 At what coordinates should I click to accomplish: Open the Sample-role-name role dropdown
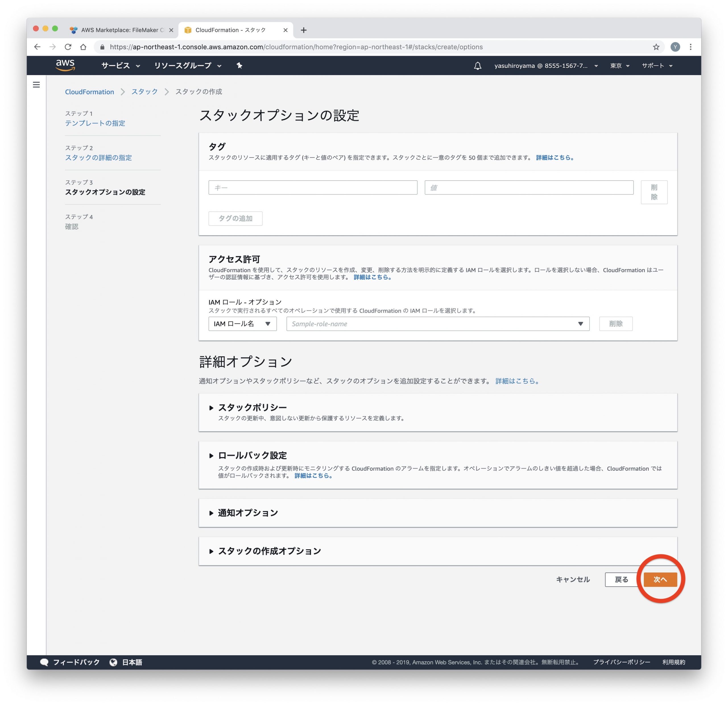438,324
